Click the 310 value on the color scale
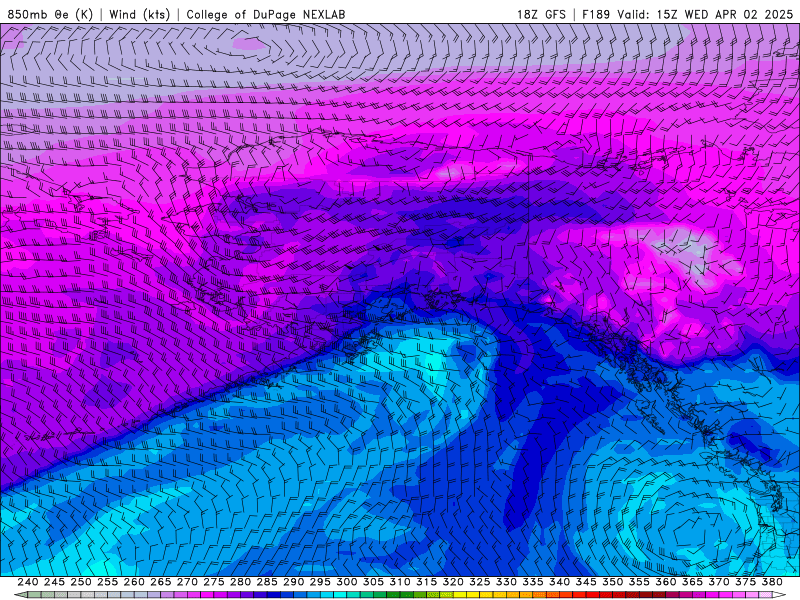 pos(399,582)
